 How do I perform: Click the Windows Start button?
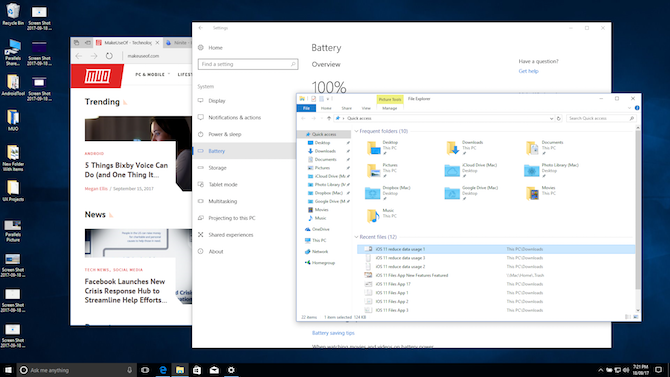8,370
